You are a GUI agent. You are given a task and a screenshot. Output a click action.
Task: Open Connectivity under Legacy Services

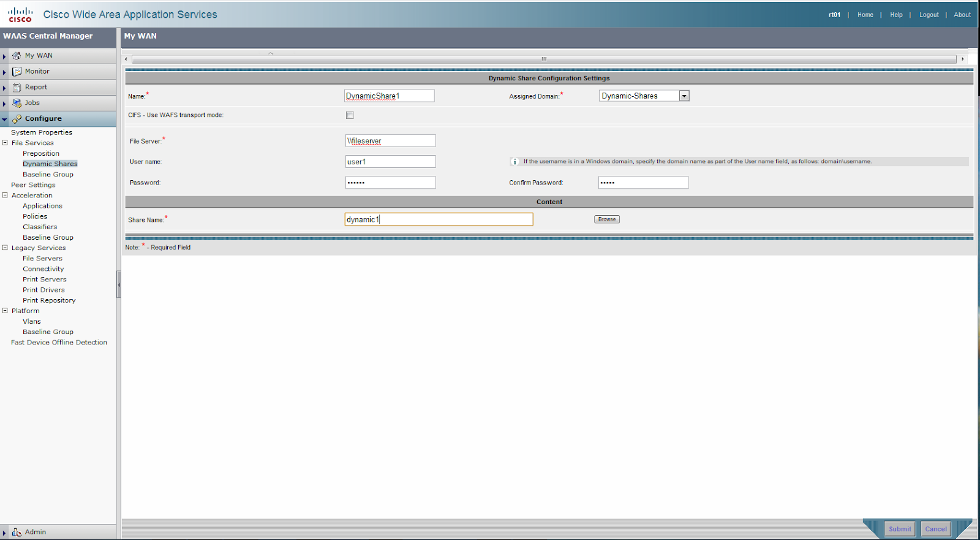tap(43, 268)
